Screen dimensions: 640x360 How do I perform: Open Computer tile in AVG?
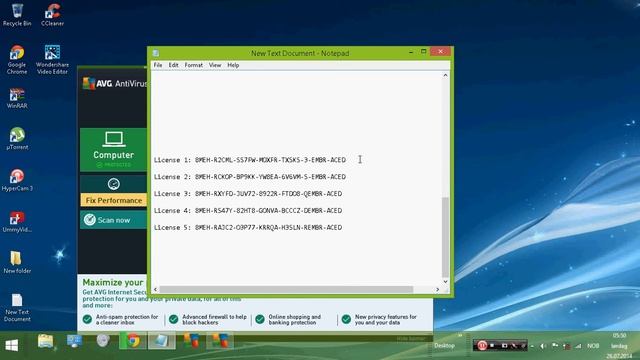pyautogui.click(x=113, y=149)
